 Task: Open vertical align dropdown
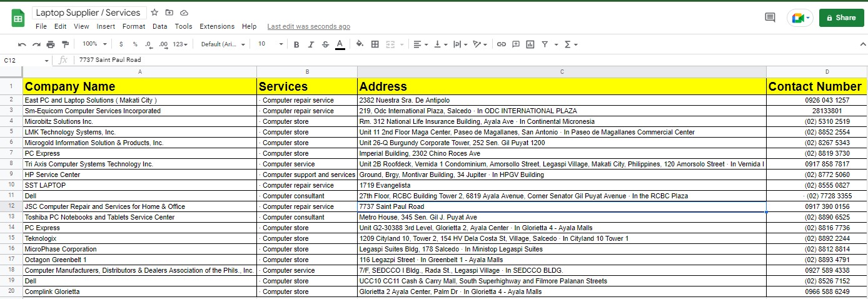tap(440, 44)
